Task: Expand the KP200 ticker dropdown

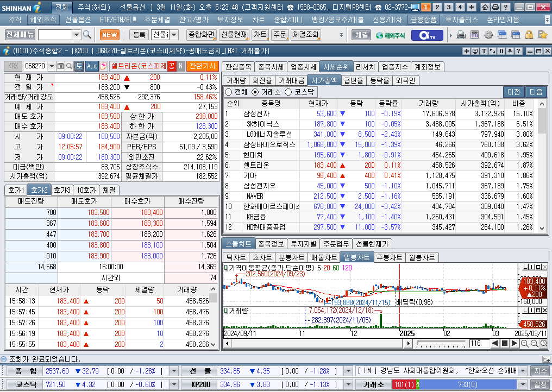Action: coord(348,384)
